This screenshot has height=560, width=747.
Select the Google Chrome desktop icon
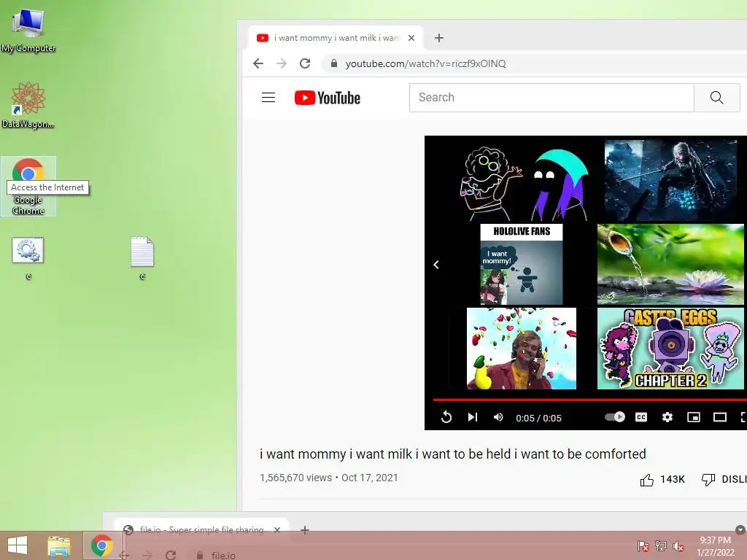[28, 186]
